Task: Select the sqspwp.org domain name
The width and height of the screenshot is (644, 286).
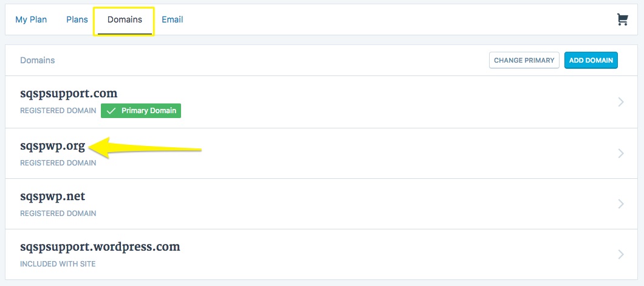Action: pyautogui.click(x=53, y=145)
